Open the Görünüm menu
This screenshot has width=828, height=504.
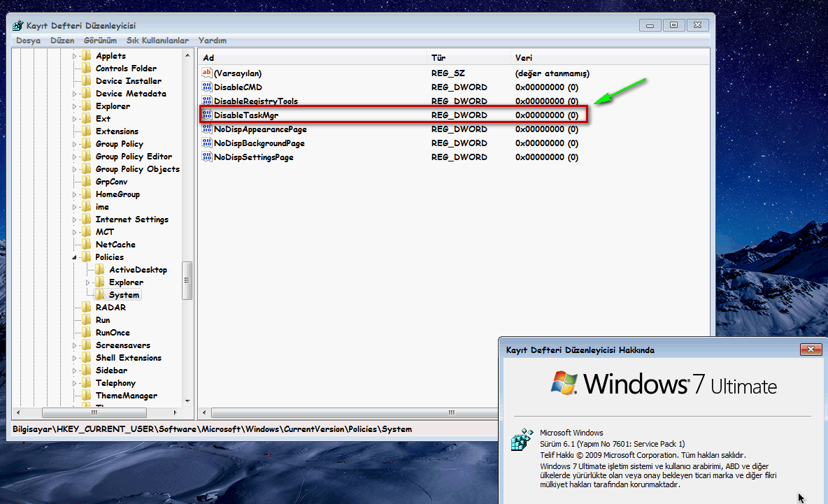point(100,40)
